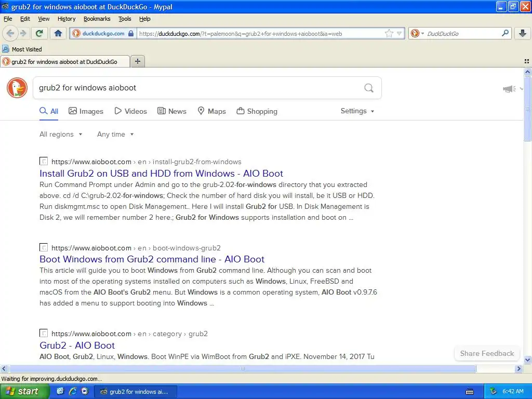532x399 pixels.
Task: Bookmark this page with the star icon
Action: coord(389,33)
